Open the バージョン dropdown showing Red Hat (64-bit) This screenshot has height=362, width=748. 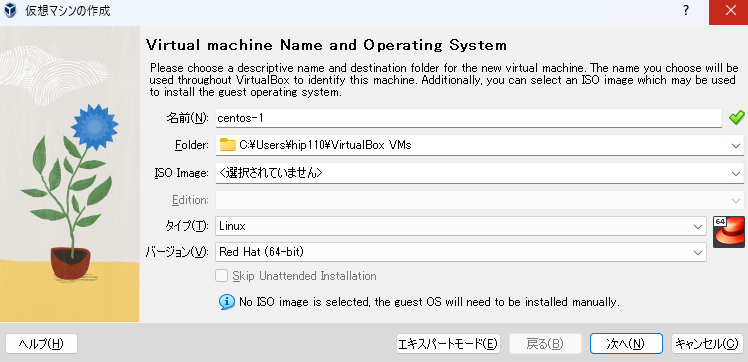(460, 252)
